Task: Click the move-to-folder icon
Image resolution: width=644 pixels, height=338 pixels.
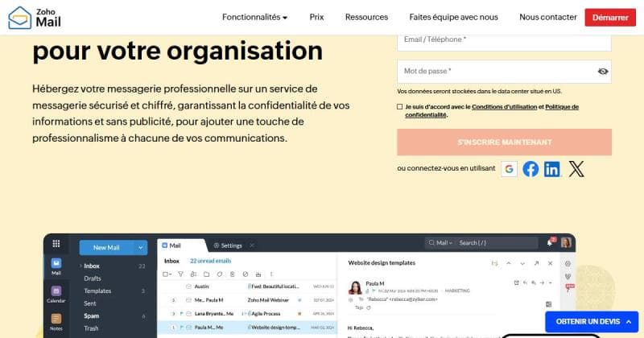Action: (x=207, y=274)
